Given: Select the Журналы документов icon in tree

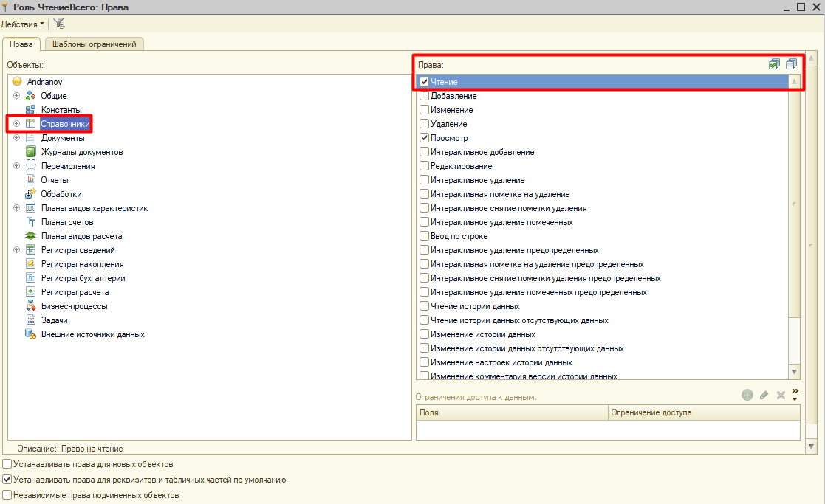Looking at the screenshot, I should pos(31,152).
